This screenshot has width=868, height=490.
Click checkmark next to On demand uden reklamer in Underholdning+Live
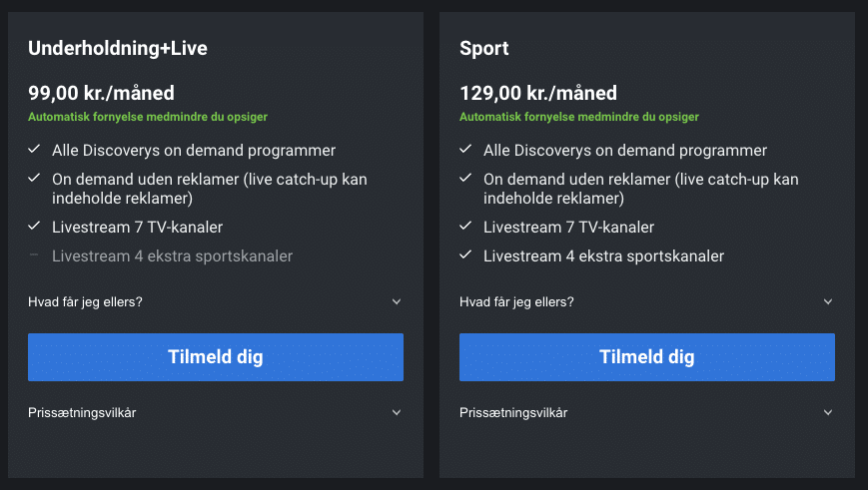coord(34,178)
